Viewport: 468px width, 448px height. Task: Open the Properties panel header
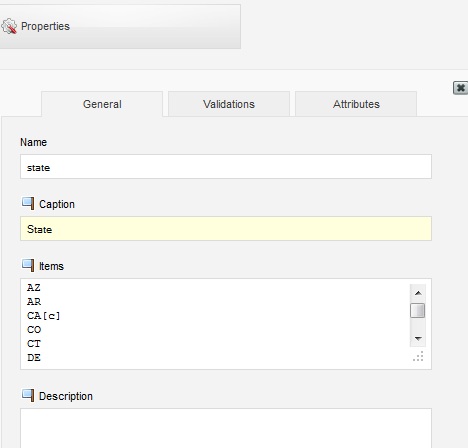[x=120, y=27]
